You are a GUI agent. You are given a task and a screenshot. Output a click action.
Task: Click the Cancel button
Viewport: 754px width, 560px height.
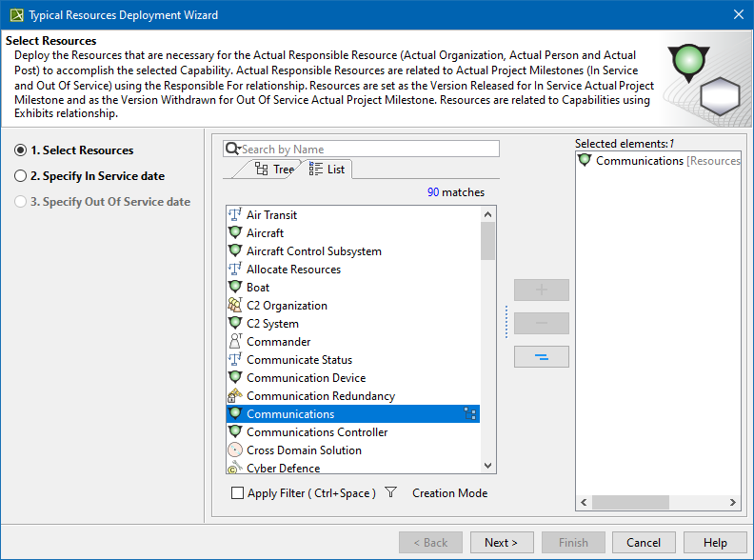(x=644, y=543)
